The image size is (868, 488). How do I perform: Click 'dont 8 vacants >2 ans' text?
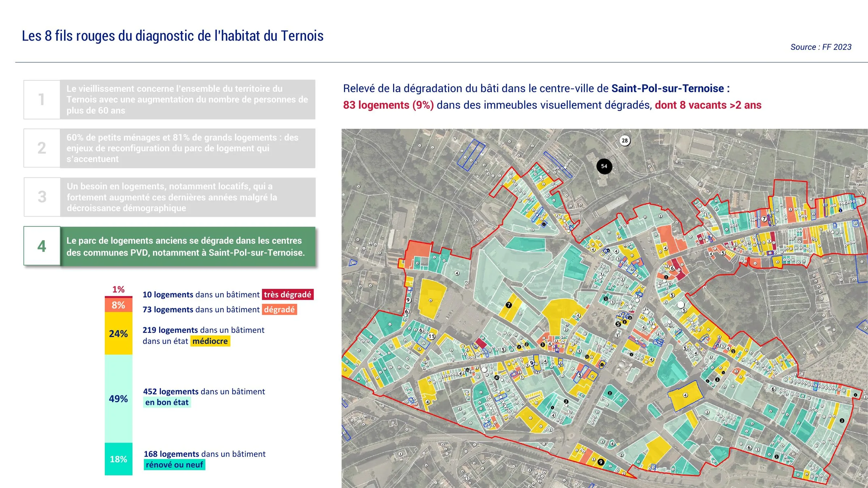[x=708, y=105]
